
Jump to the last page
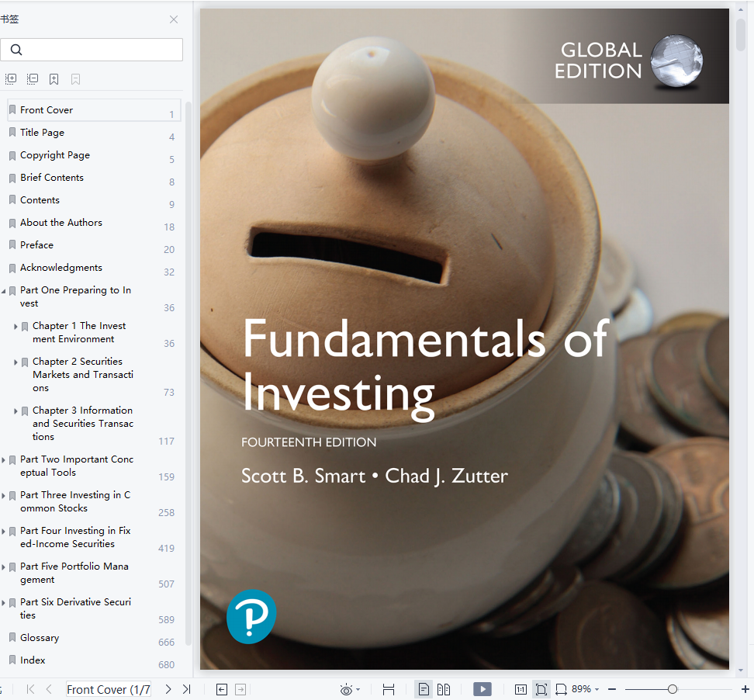pos(187,689)
